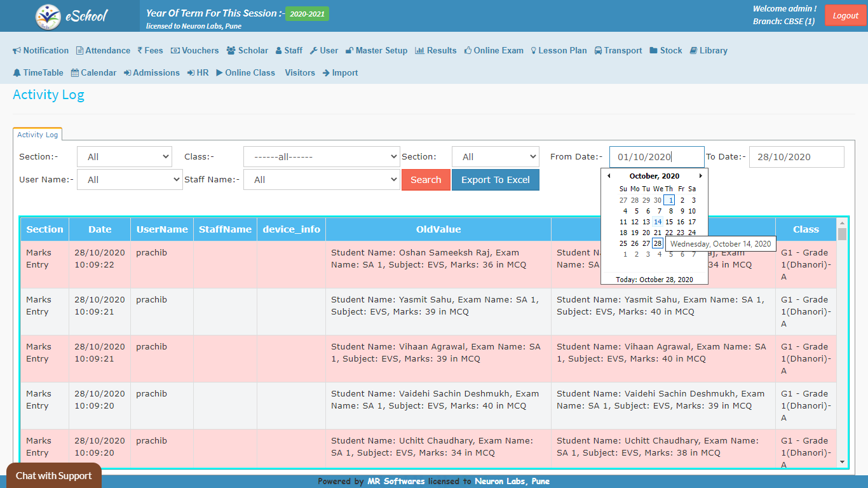868x488 pixels.
Task: Click the TimeTable bell icon
Action: pos(17,73)
